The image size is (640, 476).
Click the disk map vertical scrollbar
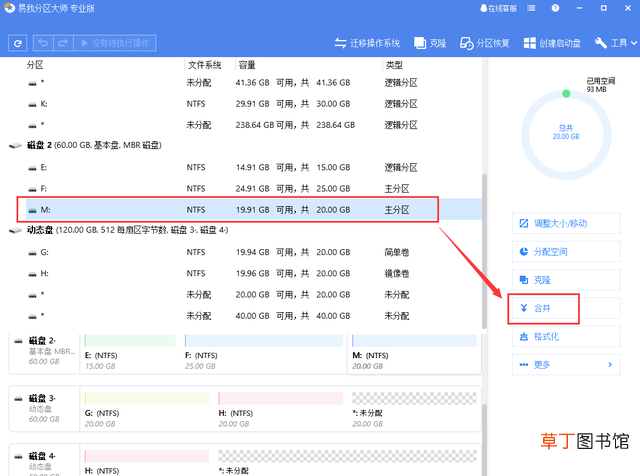pyautogui.click(x=484, y=439)
